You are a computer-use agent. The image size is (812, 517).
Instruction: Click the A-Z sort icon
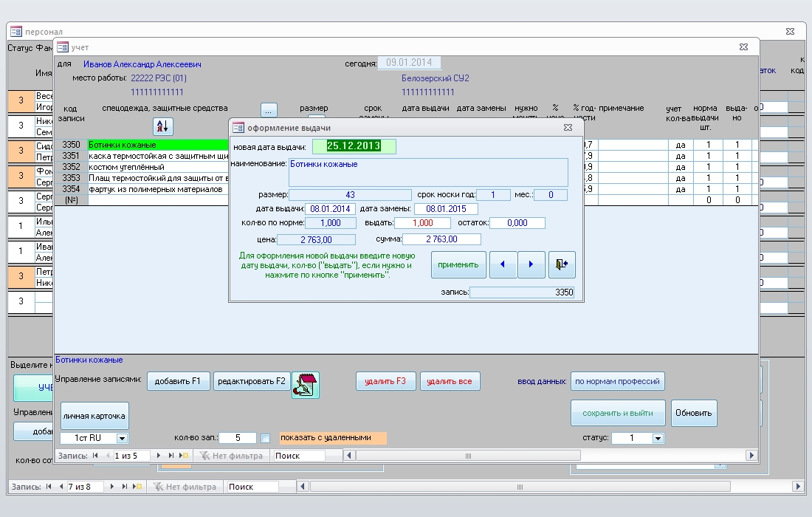click(x=162, y=126)
